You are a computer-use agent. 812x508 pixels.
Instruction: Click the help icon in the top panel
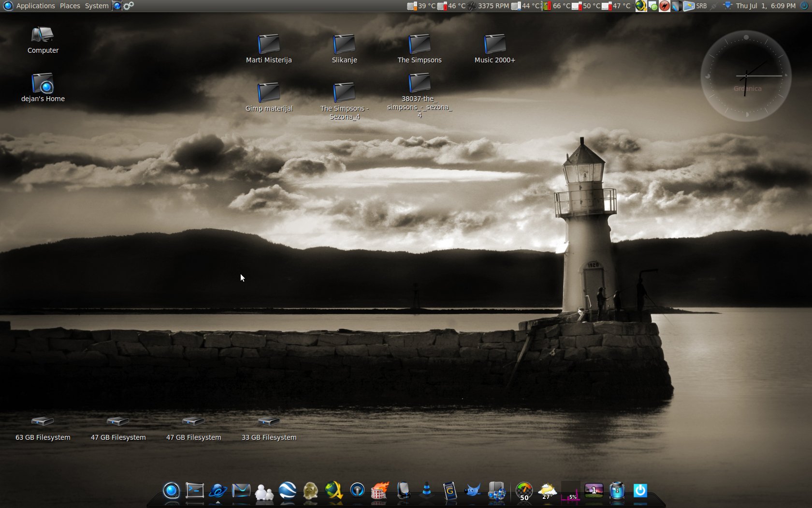coord(117,6)
